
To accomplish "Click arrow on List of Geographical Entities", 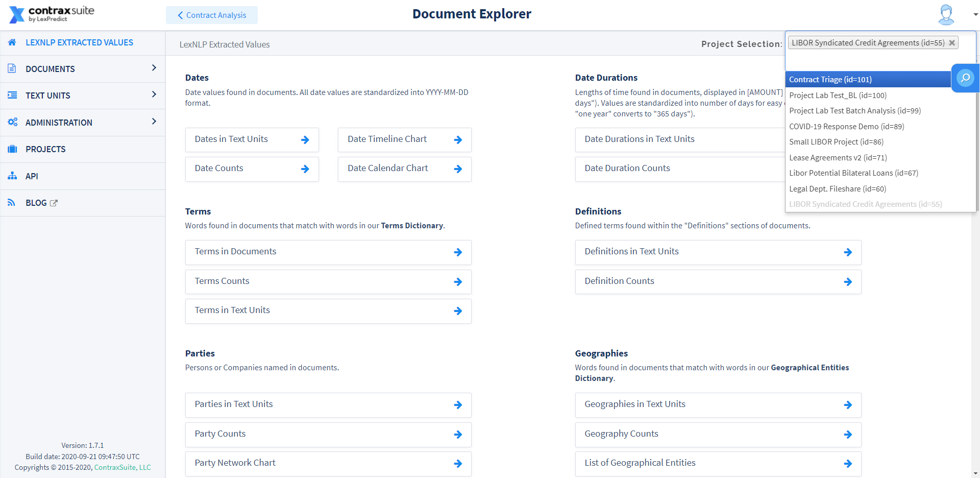I will pyautogui.click(x=848, y=464).
